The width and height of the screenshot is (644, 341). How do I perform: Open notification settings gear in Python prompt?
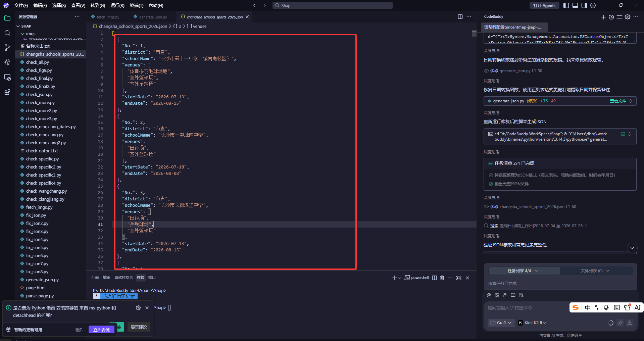point(138,308)
